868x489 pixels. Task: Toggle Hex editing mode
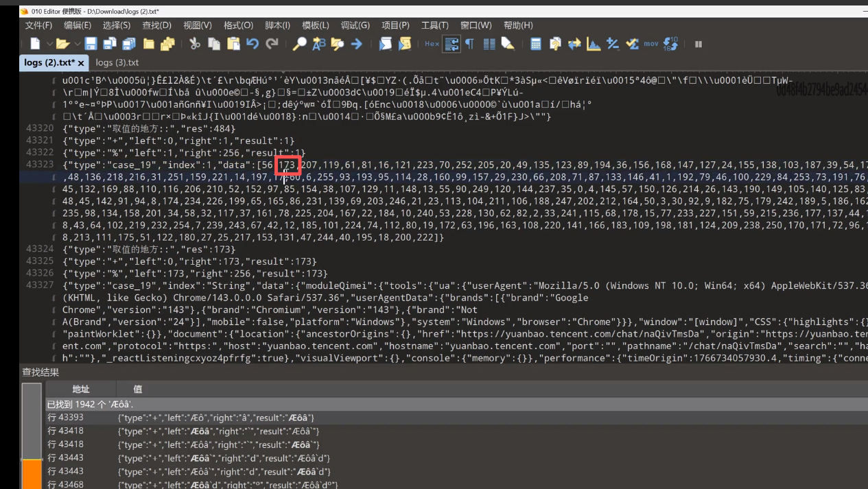[x=432, y=44]
